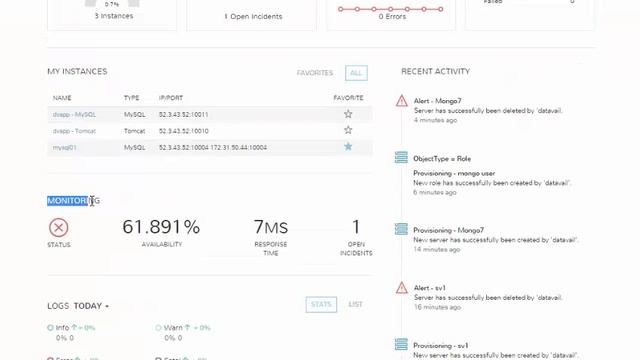
Task: Click the Provisioning - sv1 server icon
Action: click(x=401, y=344)
